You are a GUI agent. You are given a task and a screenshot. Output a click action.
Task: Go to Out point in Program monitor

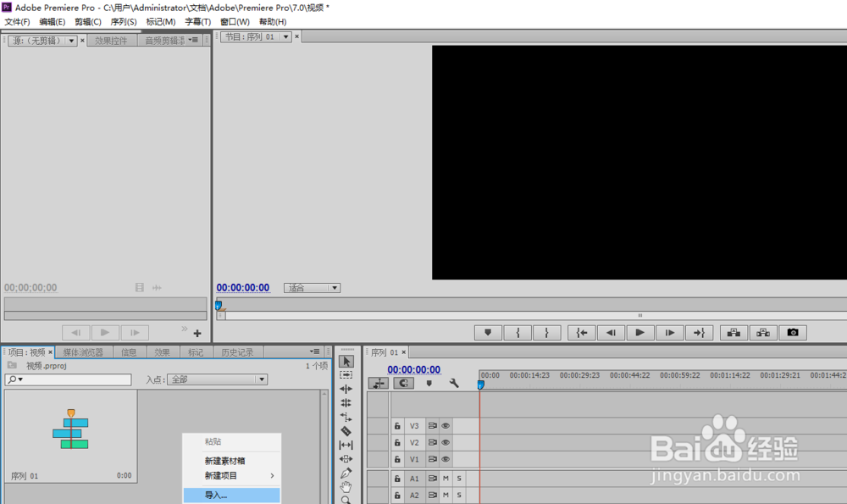click(x=699, y=333)
